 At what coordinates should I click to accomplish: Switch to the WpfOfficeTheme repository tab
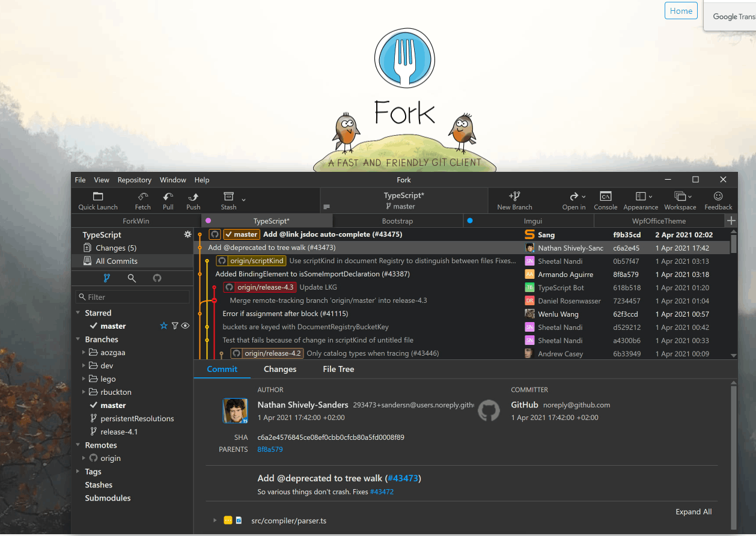pyautogui.click(x=659, y=221)
